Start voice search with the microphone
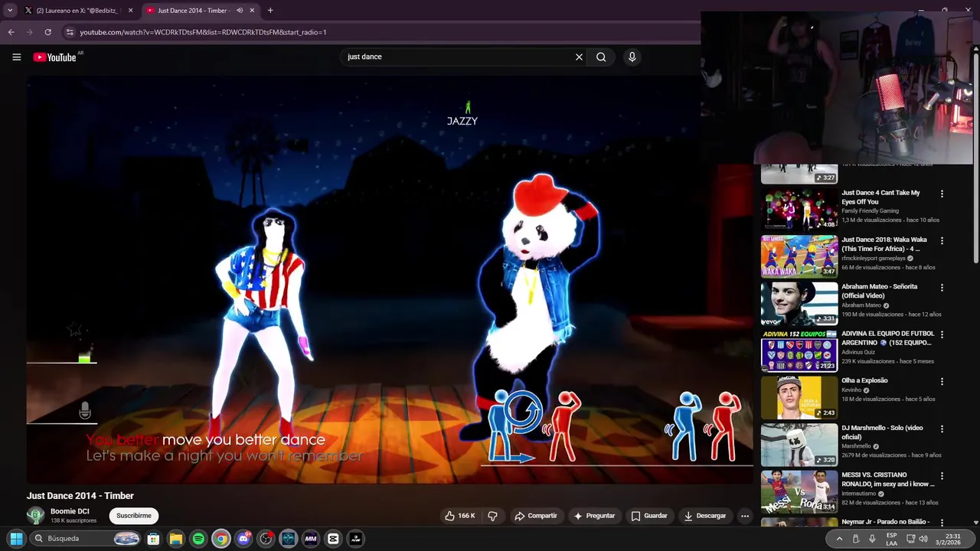Viewport: 980px width, 551px height. click(632, 57)
